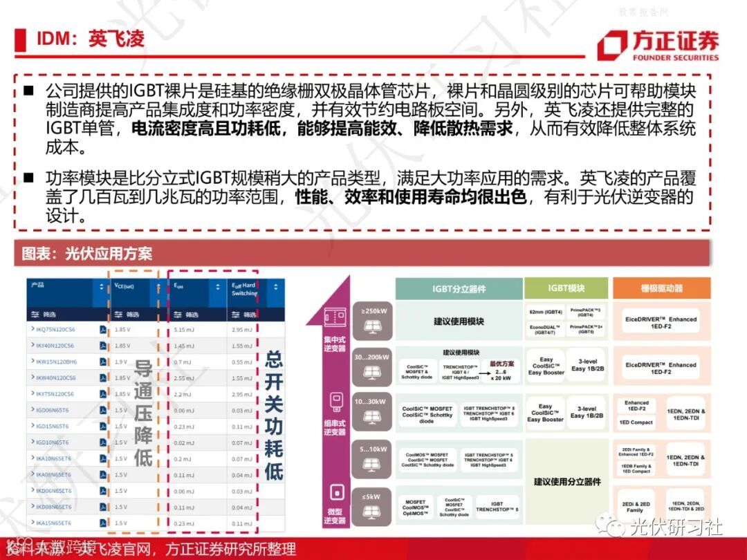This screenshot has width=747, height=560.
Task: Click the EconoDUAL (IGBT4/7) module box
Action: (546, 330)
